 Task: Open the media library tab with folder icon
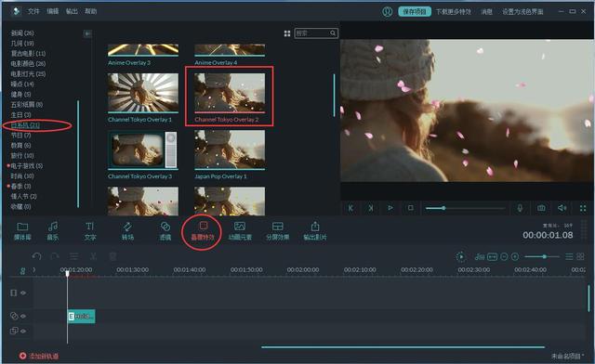(x=22, y=230)
